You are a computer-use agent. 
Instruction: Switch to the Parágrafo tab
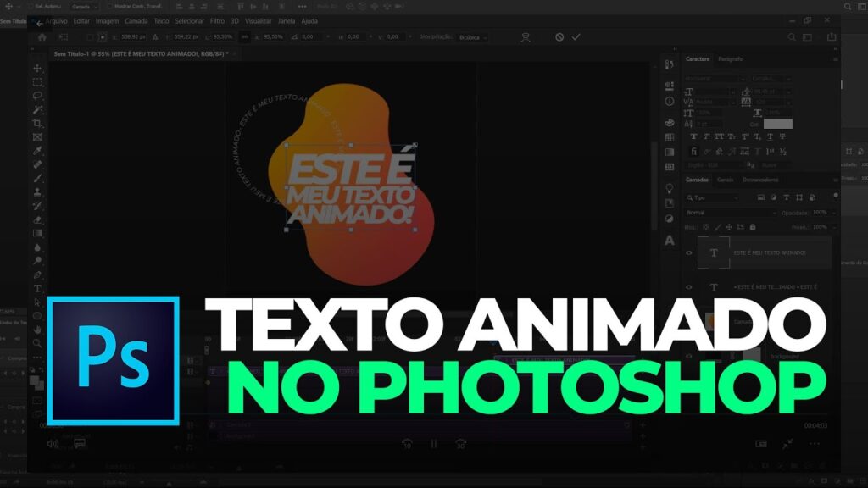pyautogui.click(x=730, y=59)
